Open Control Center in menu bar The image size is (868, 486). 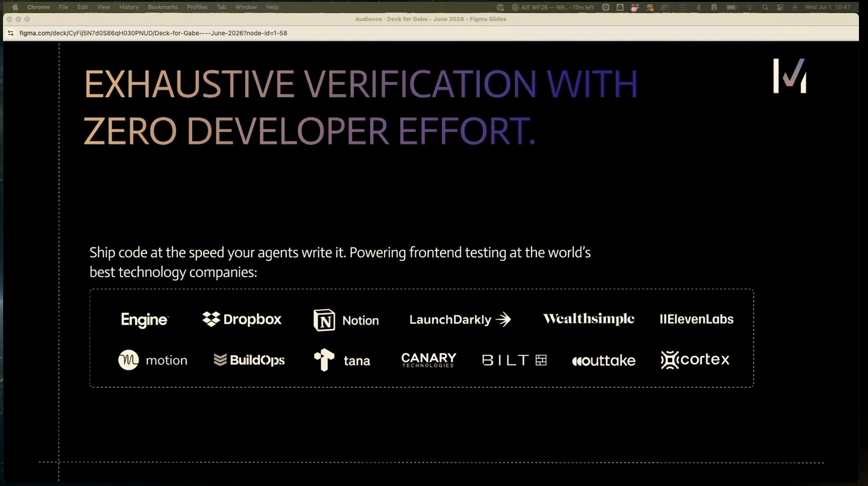780,7
